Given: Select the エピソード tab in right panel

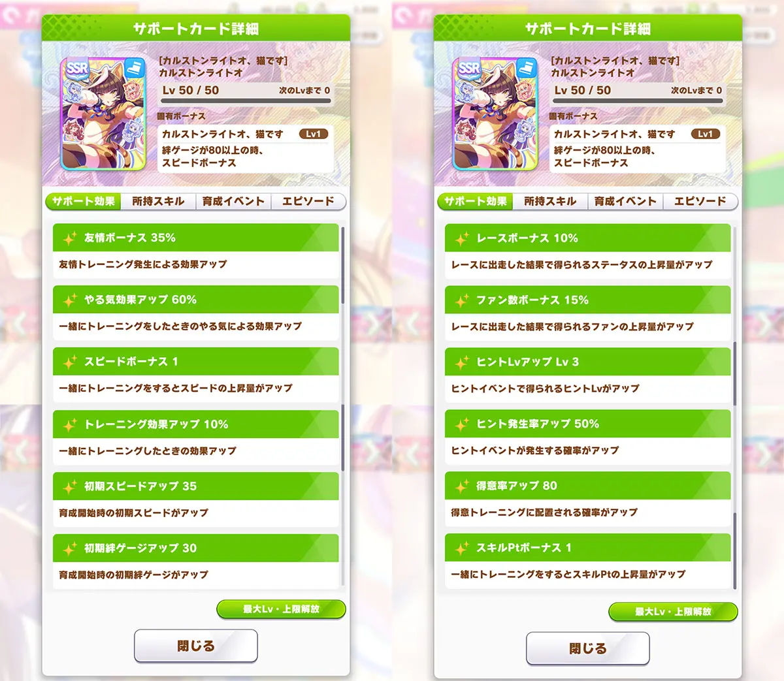Looking at the screenshot, I should (700, 201).
